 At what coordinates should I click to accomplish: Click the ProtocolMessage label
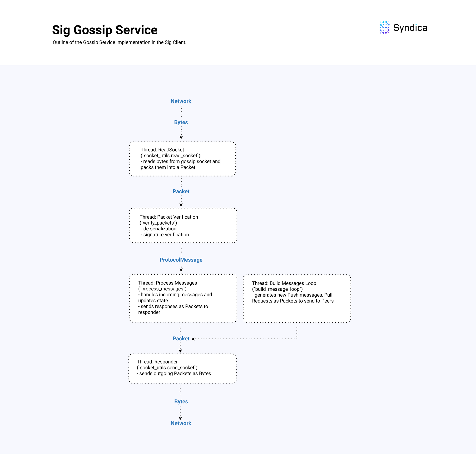pyautogui.click(x=181, y=260)
